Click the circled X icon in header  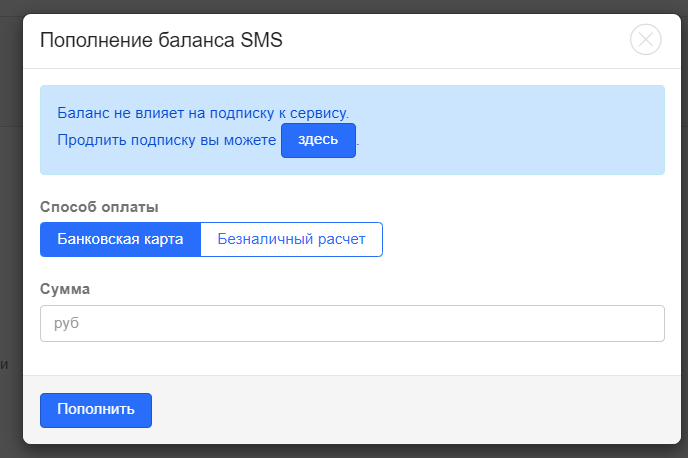coord(646,40)
